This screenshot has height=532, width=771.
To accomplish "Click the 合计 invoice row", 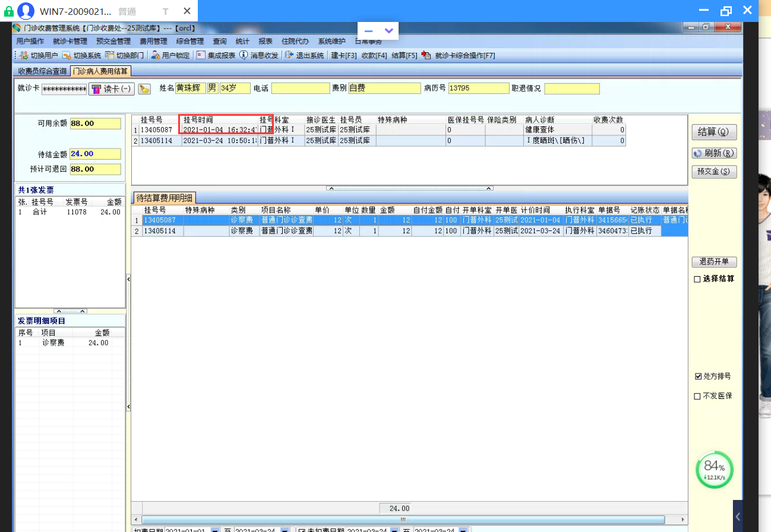I will pyautogui.click(x=69, y=212).
